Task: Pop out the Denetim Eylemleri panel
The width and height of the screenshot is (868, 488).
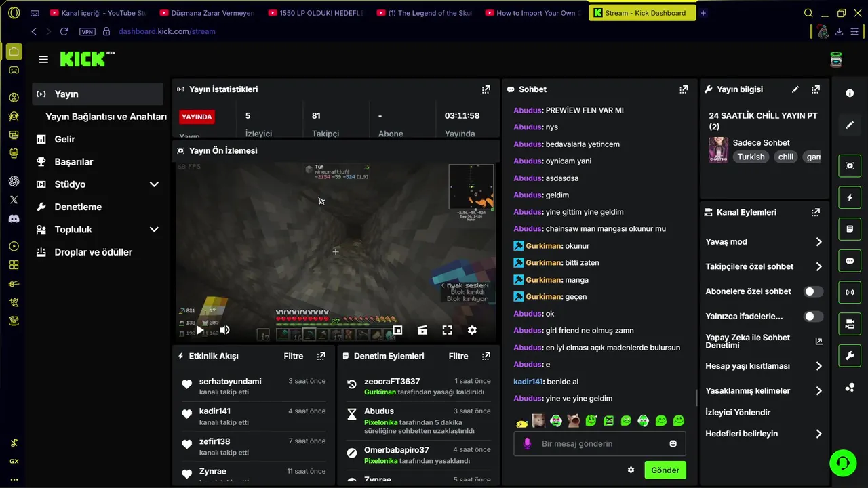Action: (x=486, y=356)
